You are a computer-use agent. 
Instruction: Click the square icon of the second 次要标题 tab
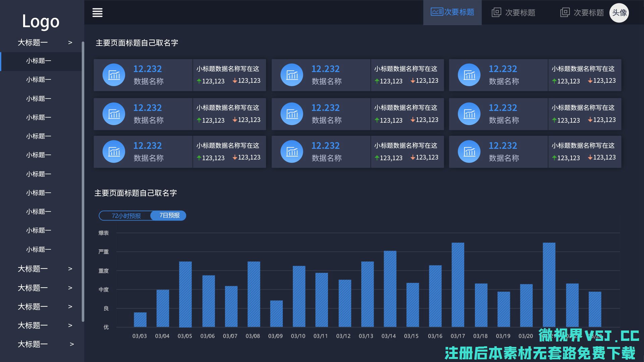tap(496, 12)
